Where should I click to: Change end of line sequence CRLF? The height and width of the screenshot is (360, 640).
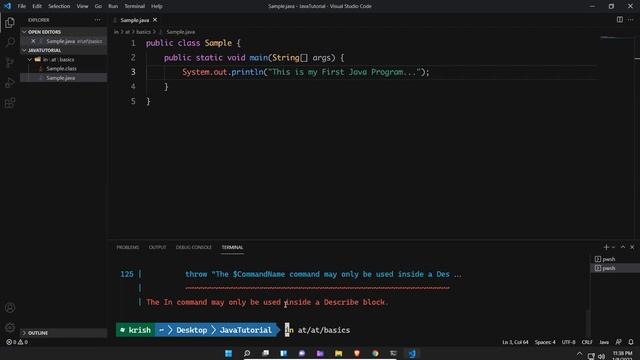point(587,342)
